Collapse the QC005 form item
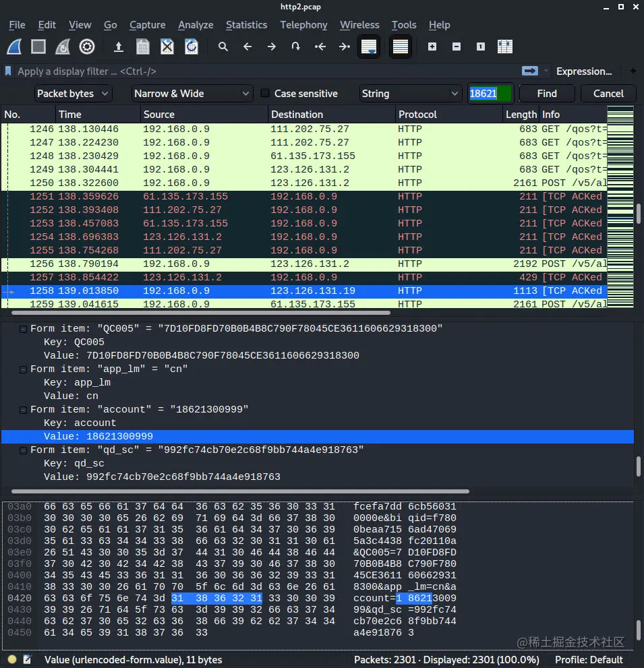 pos(24,329)
